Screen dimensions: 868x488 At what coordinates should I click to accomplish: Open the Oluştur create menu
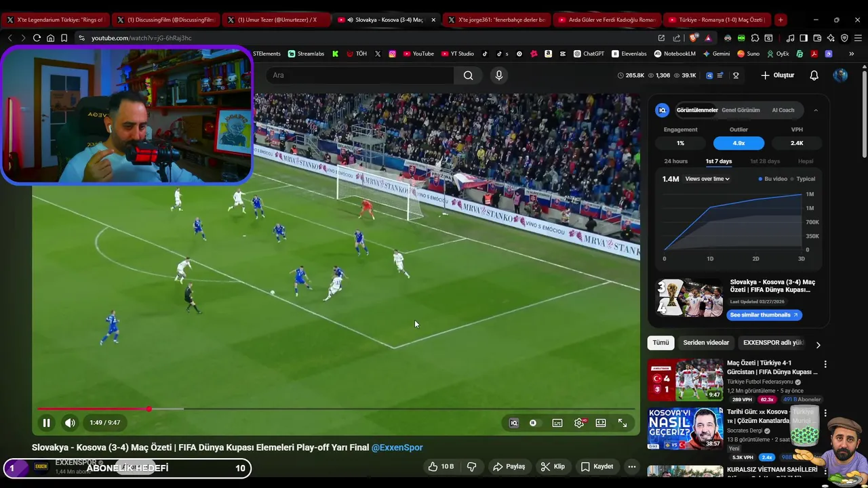coord(777,75)
